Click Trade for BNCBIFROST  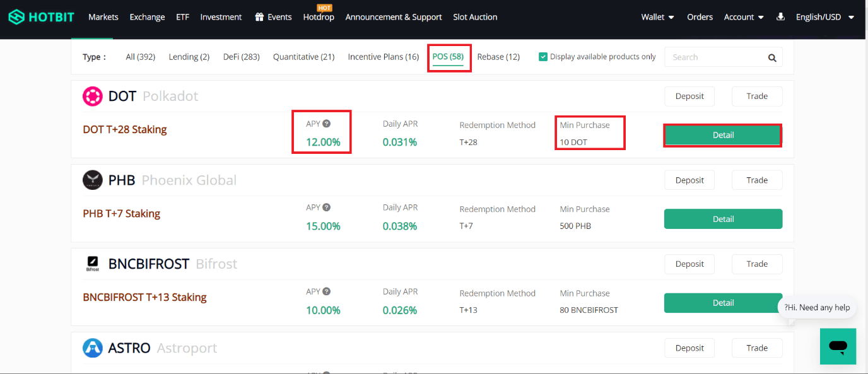[x=757, y=264]
